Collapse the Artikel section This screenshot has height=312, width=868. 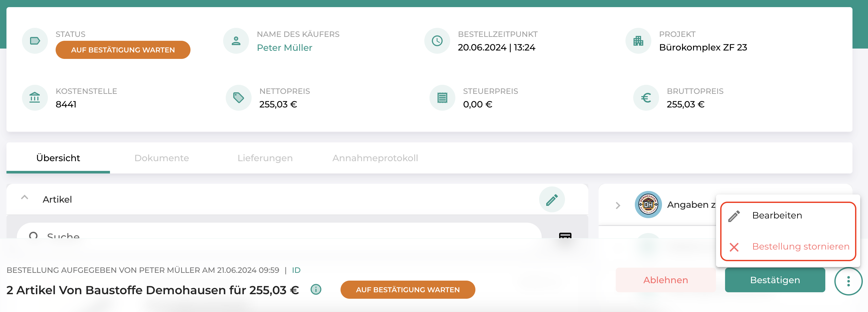[25, 198]
